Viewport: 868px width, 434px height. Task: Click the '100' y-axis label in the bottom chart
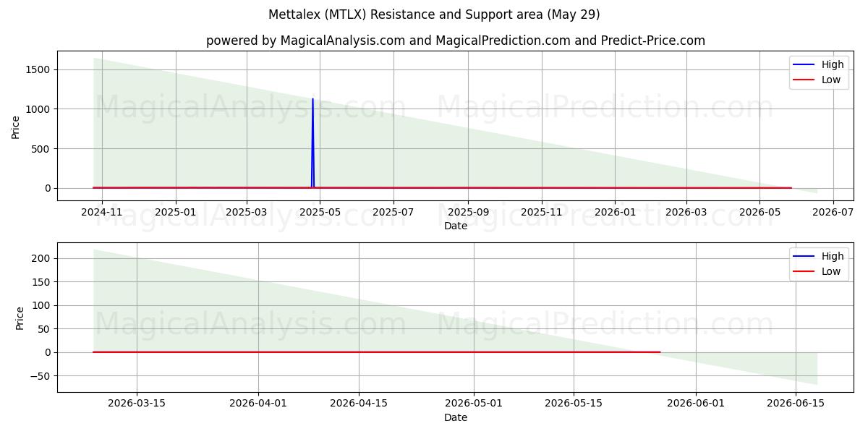pyautogui.click(x=41, y=305)
